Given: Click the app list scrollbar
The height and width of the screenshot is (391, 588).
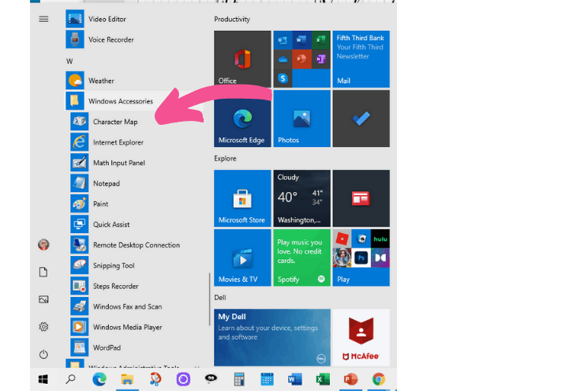Looking at the screenshot, I should coord(209,299).
